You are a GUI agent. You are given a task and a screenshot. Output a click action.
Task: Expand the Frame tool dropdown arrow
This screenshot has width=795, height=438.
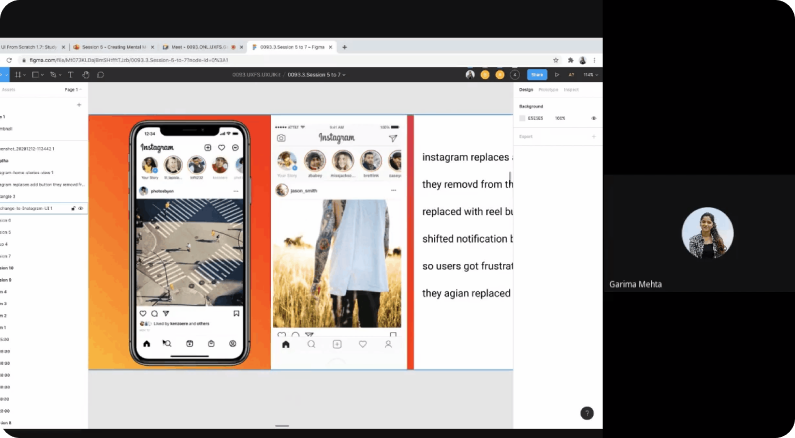(24, 75)
